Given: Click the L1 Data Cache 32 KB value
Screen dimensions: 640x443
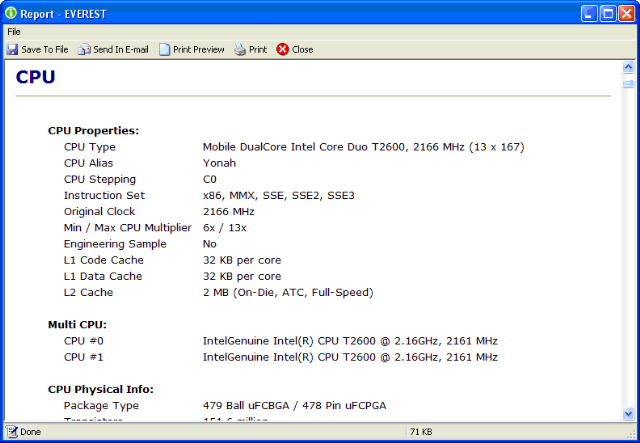Looking at the screenshot, I should (x=242, y=277).
